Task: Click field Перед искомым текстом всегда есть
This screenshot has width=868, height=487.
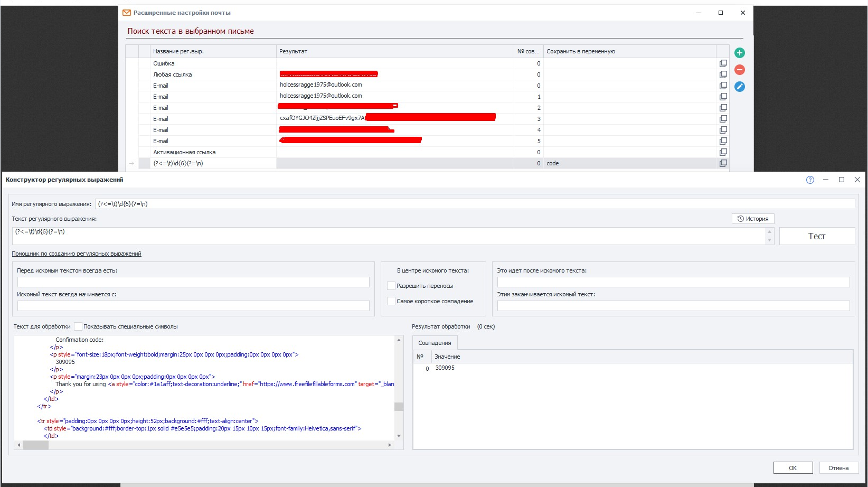Action: point(193,282)
